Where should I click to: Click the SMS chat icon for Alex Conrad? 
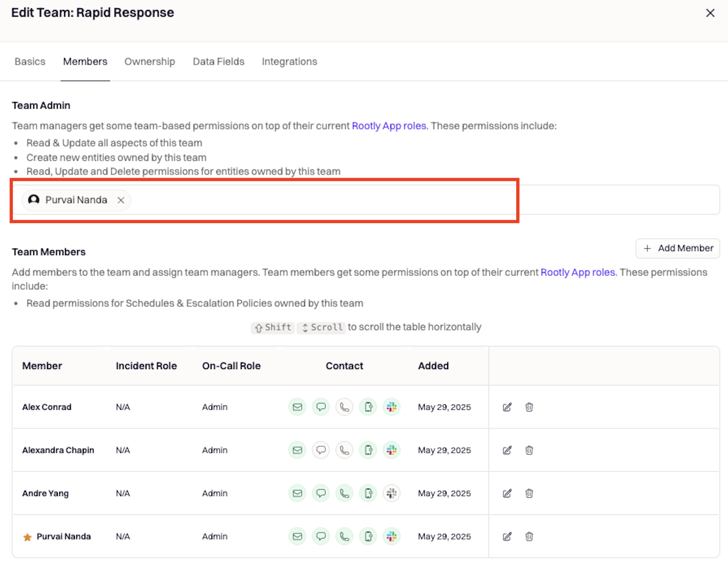[x=321, y=407]
